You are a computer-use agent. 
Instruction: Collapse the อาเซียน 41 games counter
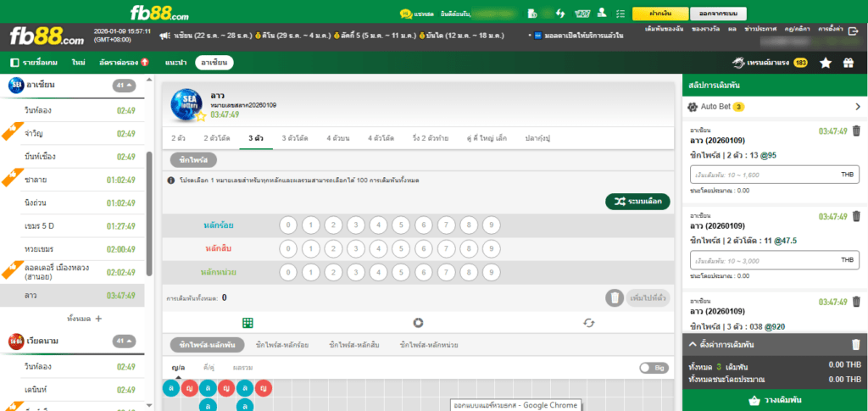pos(124,86)
